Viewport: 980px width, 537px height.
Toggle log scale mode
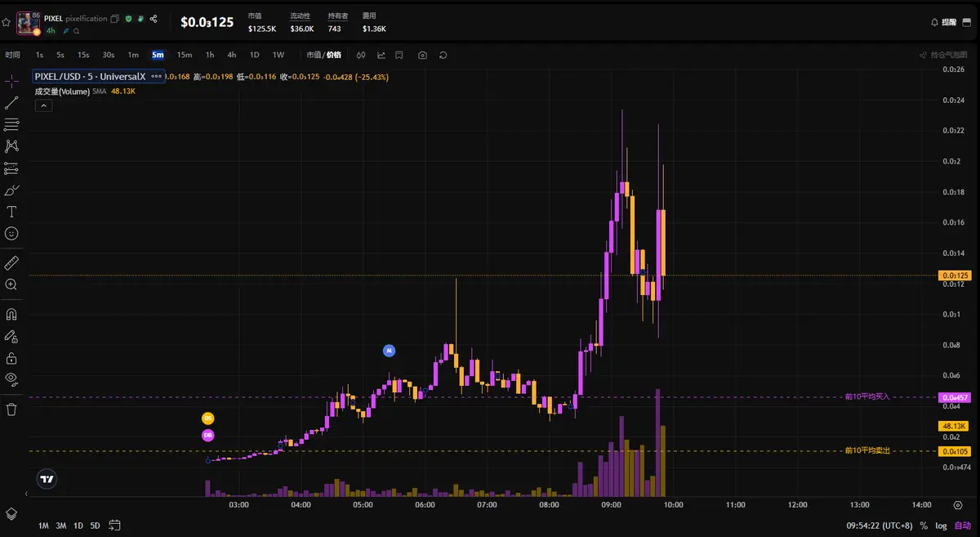[x=942, y=526]
